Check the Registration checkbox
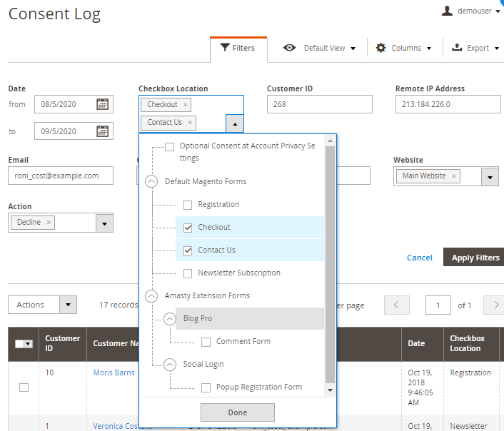504x431 pixels. pos(188,205)
